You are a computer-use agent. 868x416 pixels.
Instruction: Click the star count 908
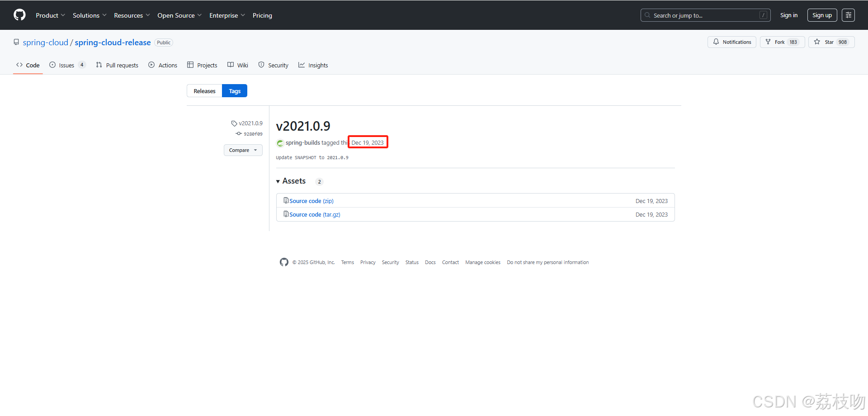point(843,42)
